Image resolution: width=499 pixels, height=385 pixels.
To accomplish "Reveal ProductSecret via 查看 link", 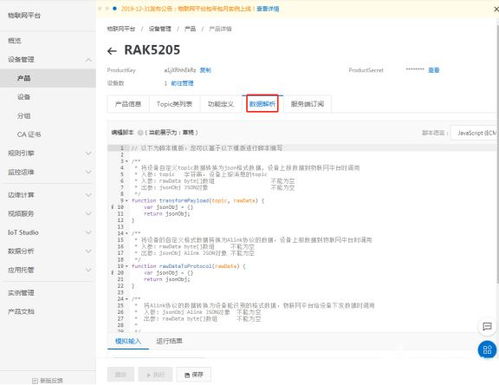I will point(434,70).
